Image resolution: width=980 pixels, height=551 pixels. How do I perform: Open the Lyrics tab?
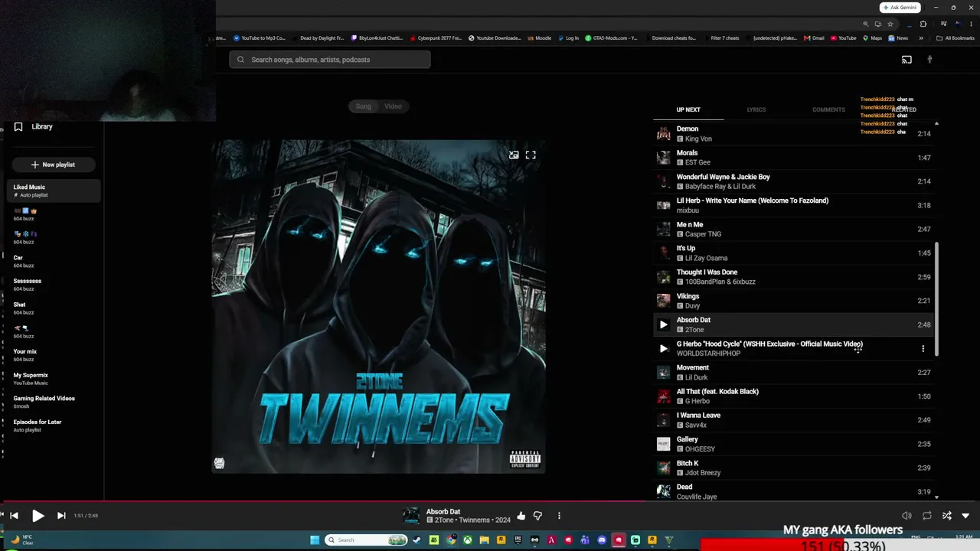(756, 109)
